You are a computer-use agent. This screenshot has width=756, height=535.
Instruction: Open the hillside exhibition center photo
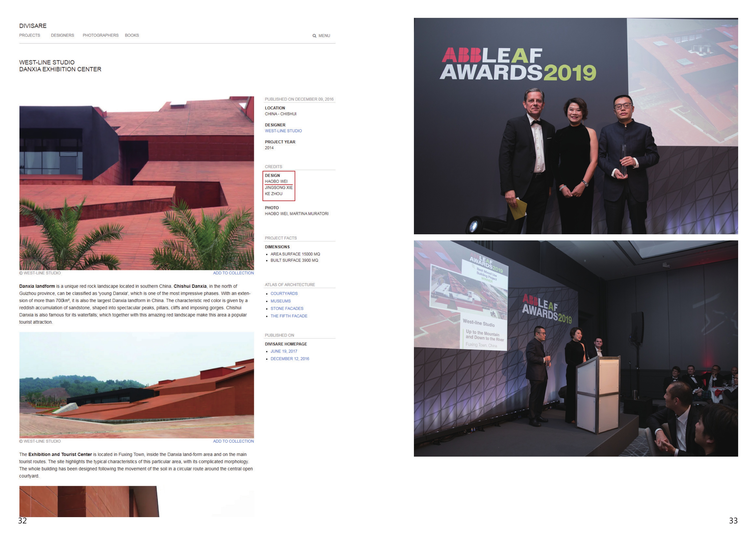(137, 385)
